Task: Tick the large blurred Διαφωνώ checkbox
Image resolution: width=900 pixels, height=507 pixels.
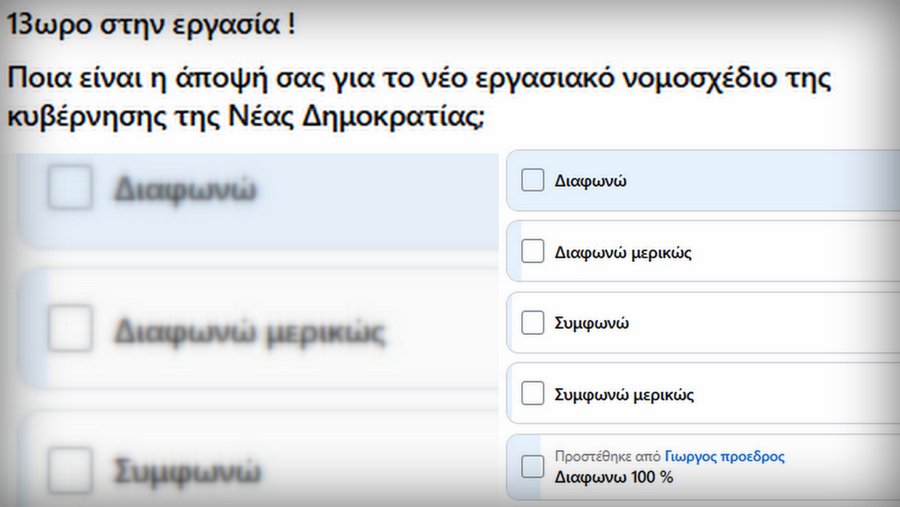Action: pyautogui.click(x=70, y=187)
